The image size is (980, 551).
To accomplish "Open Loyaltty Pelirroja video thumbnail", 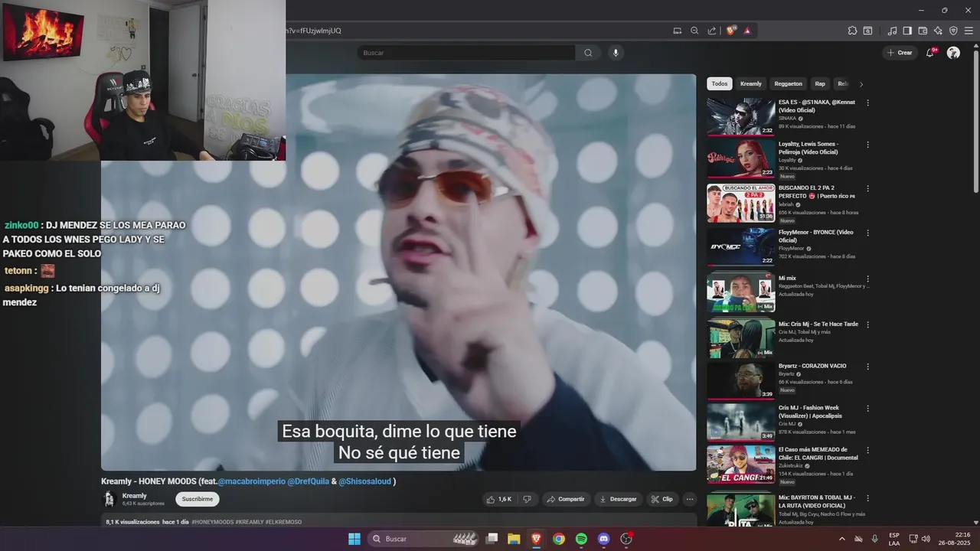I will (740, 158).
